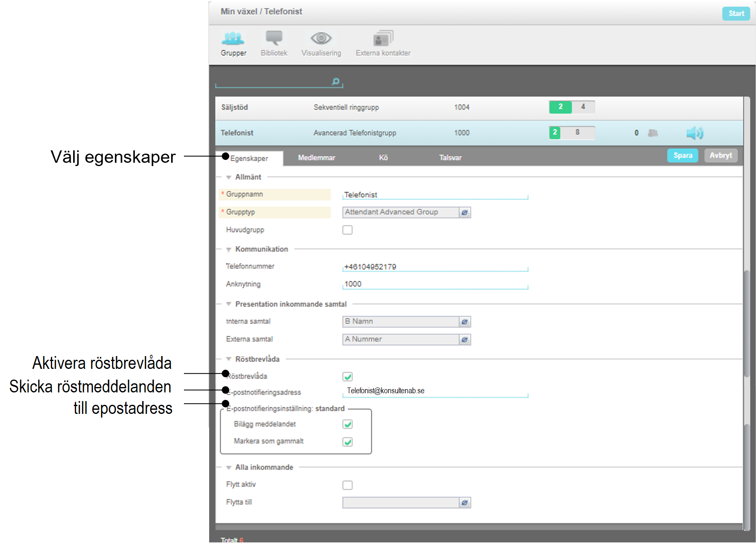Toggle the Huvudgrupp checkbox

[348, 230]
